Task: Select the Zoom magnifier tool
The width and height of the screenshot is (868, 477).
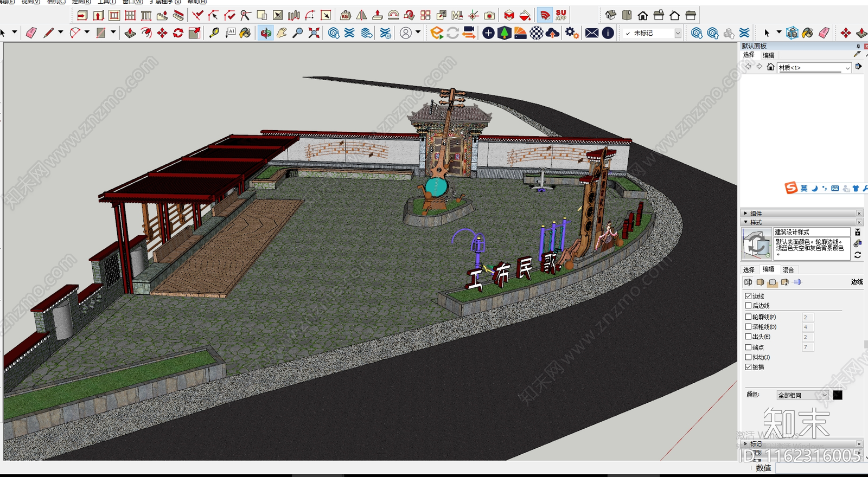Action: pos(297,33)
